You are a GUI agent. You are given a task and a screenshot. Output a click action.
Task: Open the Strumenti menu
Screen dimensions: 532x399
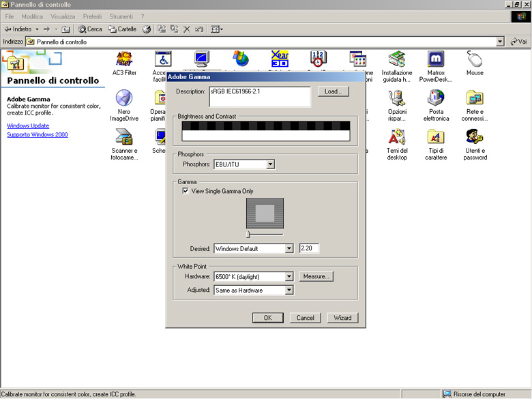click(x=121, y=16)
